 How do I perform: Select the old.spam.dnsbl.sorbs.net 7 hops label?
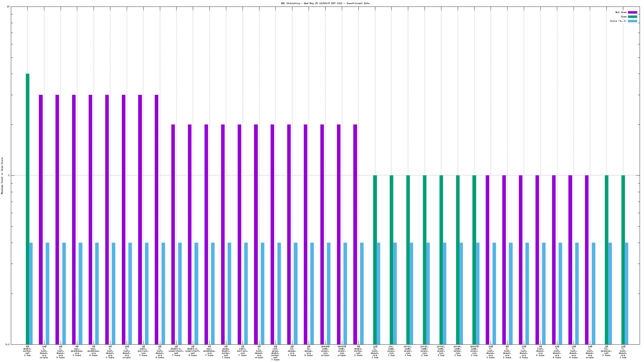pyautogui.click(x=275, y=353)
